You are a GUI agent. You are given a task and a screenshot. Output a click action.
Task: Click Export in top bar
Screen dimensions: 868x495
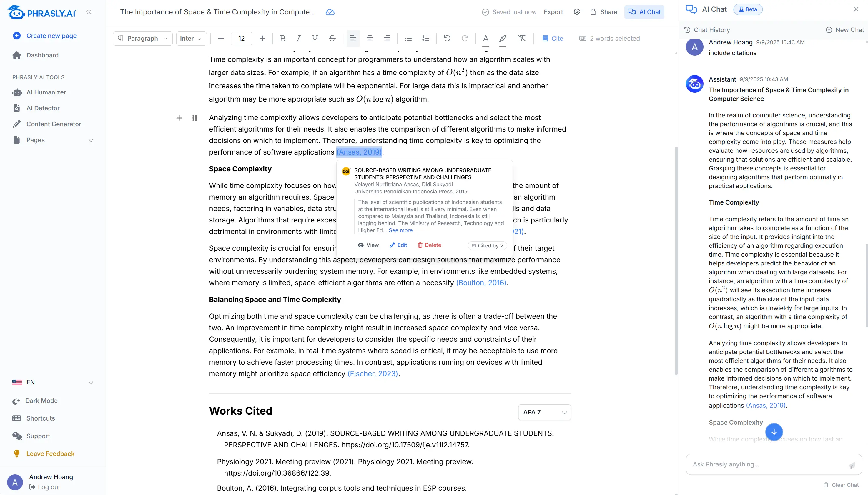tap(553, 12)
